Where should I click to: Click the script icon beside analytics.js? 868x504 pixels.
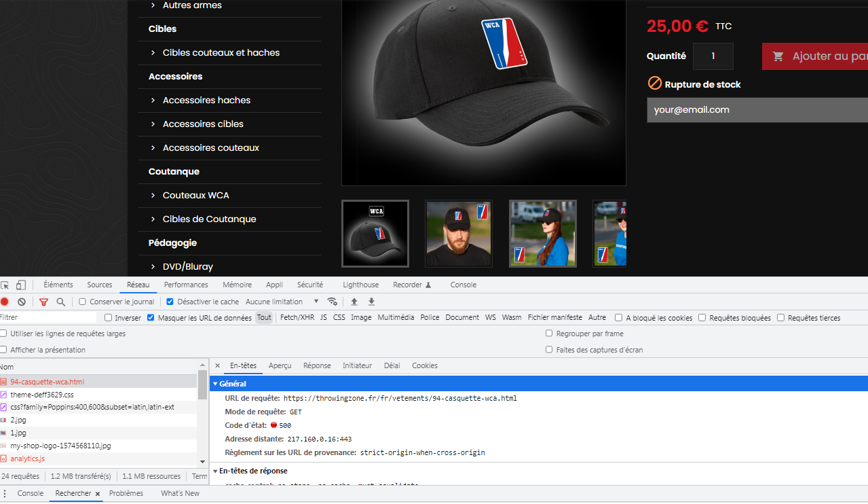point(3,459)
